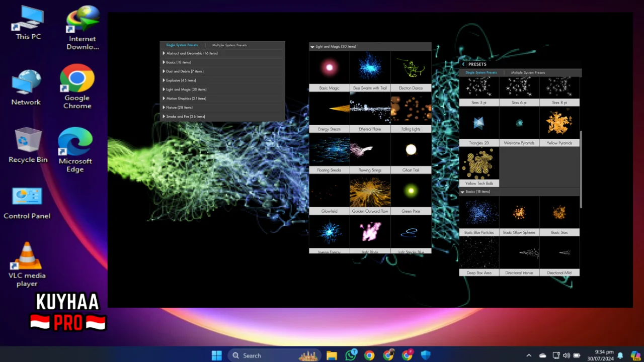Expand Smoke and Fire (26 items) category
This screenshot has width=644, height=362.
[222, 117]
